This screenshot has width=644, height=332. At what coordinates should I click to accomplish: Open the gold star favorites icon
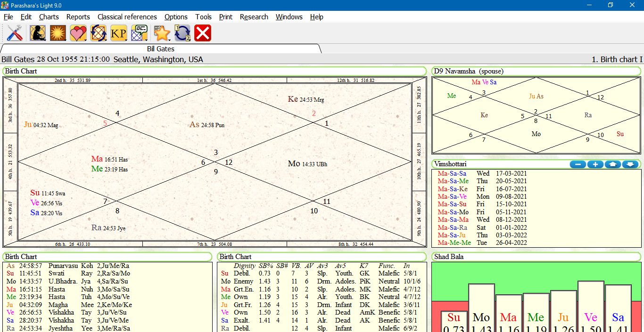click(162, 33)
